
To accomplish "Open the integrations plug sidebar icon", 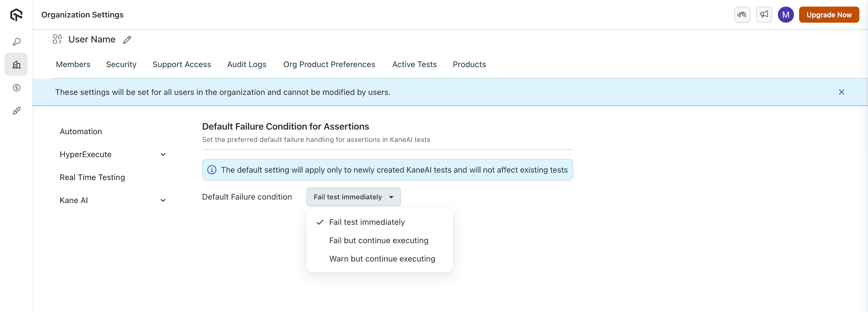I will (17, 111).
